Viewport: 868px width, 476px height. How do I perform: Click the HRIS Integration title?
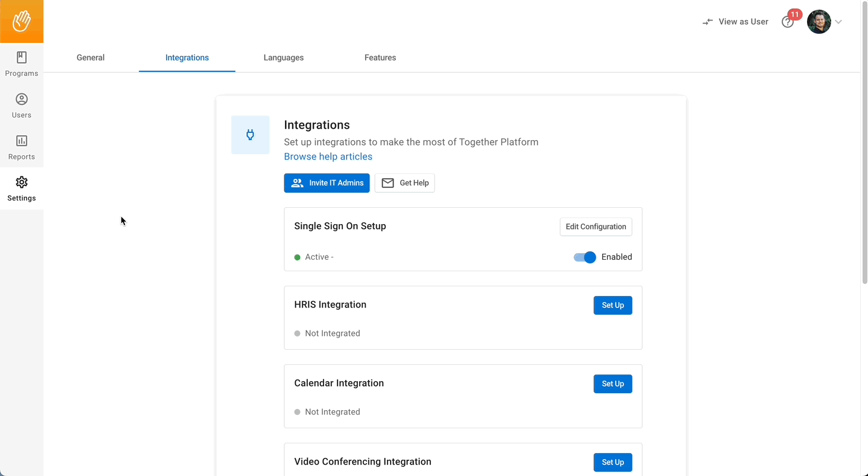coord(330,304)
